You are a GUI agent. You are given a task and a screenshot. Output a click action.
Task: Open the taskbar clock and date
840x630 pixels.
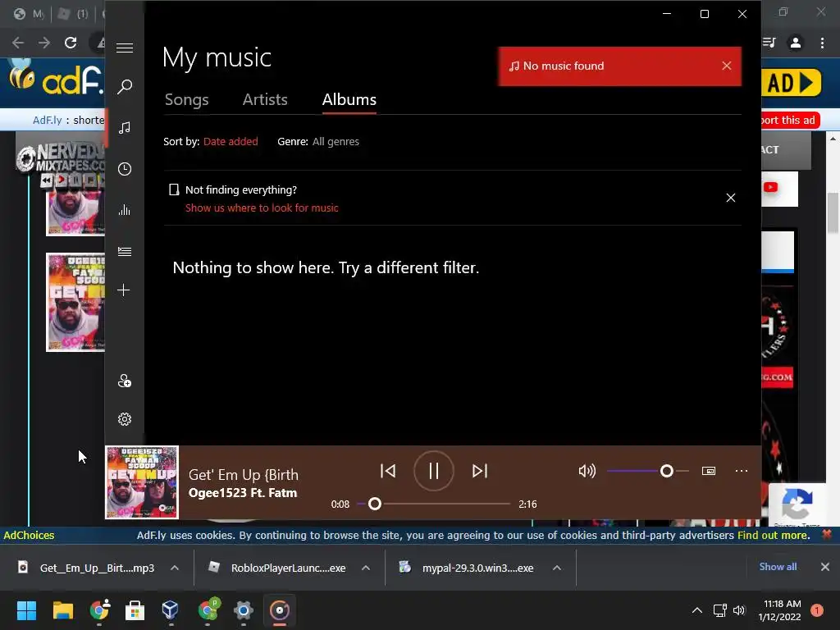click(x=779, y=610)
